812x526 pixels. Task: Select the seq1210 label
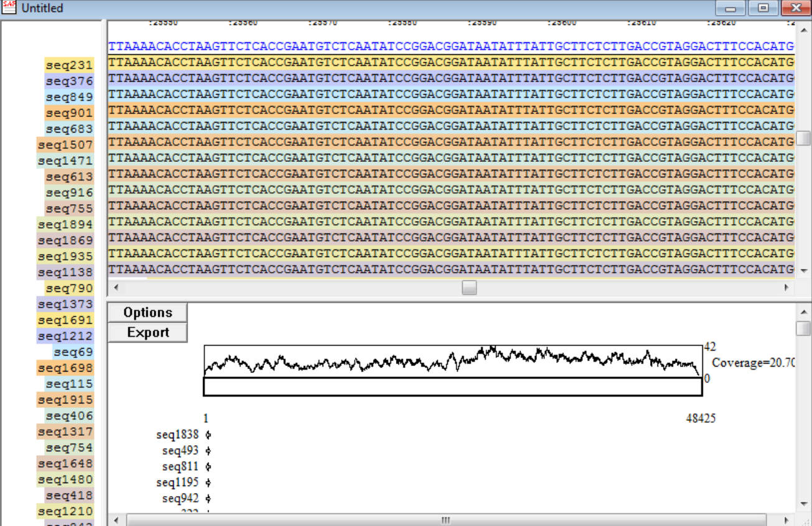(x=65, y=512)
